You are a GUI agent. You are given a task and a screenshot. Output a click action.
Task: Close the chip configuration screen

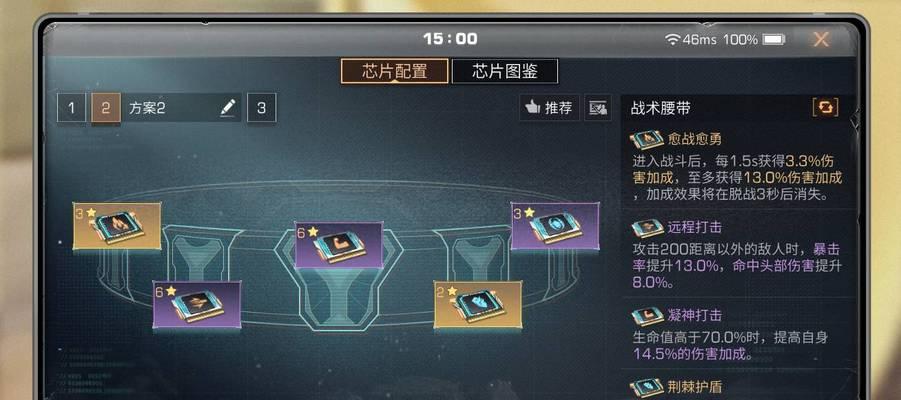click(x=821, y=39)
